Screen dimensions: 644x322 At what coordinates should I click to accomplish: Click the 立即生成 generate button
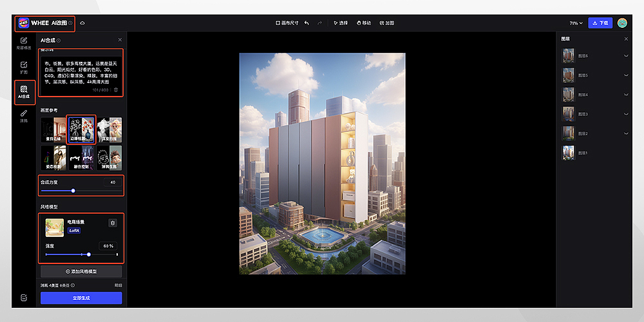pos(81,298)
